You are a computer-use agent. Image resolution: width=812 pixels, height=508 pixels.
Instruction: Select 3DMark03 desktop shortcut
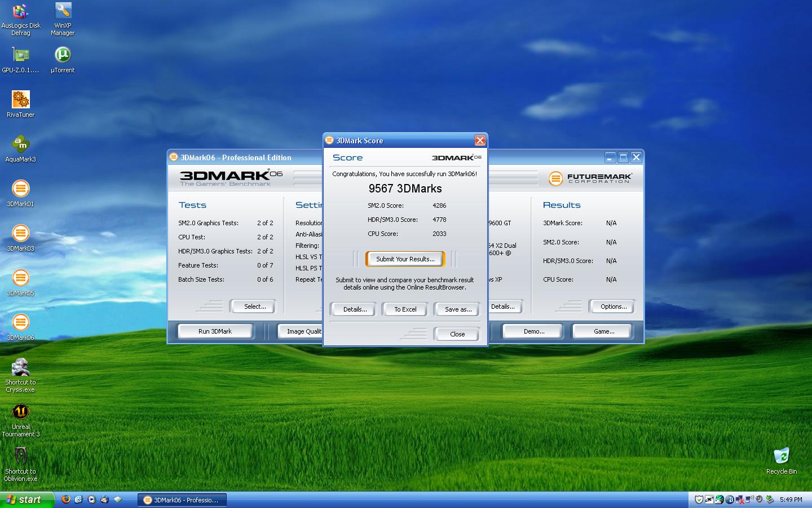[21, 238]
